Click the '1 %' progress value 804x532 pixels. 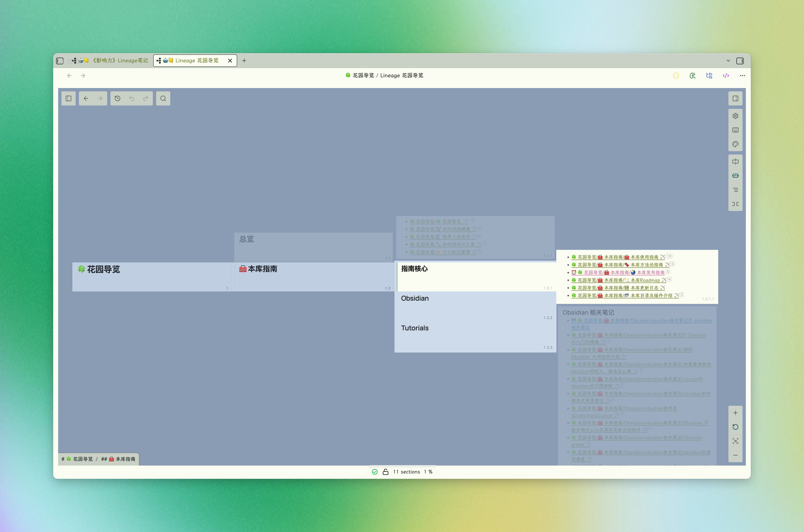pyautogui.click(x=428, y=472)
